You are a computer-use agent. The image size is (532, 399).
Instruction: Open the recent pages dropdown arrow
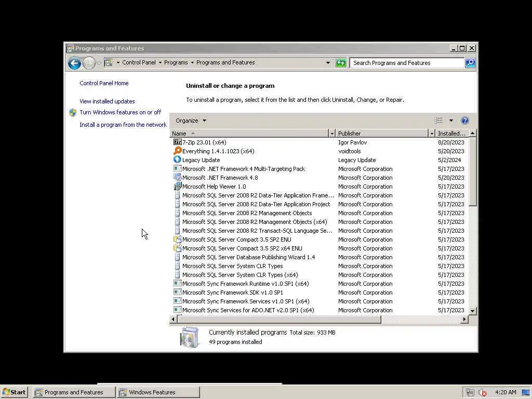(x=99, y=63)
